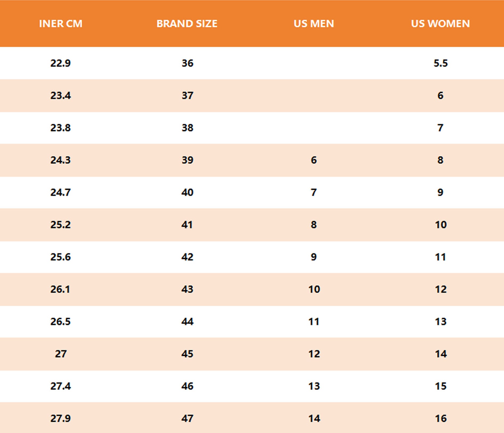Click the INER CM column header
The width and height of the screenshot is (504, 433).
pyautogui.click(x=61, y=24)
